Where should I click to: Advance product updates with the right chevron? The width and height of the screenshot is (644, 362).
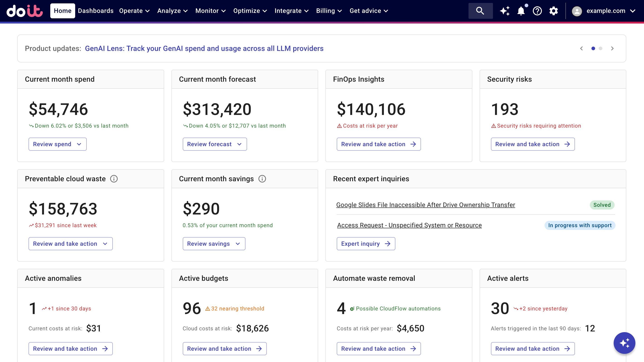(612, 48)
